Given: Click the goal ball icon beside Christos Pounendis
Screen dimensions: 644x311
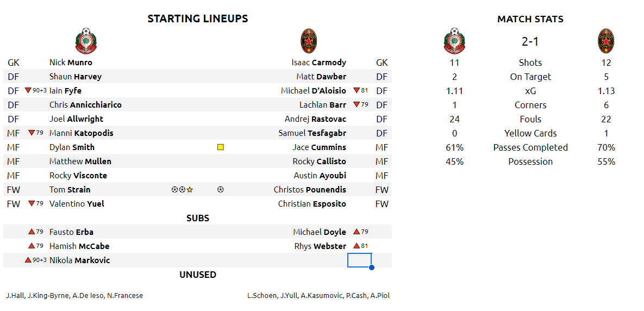Looking at the screenshot, I should [x=220, y=190].
